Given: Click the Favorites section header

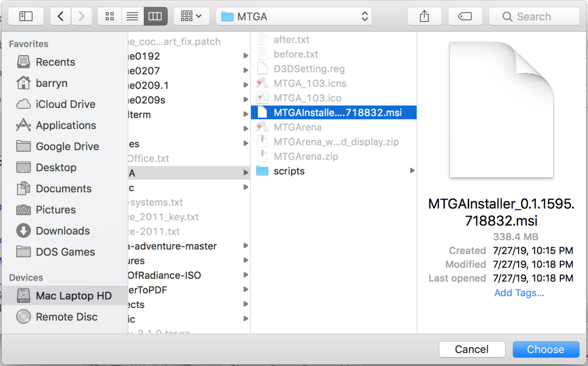Looking at the screenshot, I should 28,44.
